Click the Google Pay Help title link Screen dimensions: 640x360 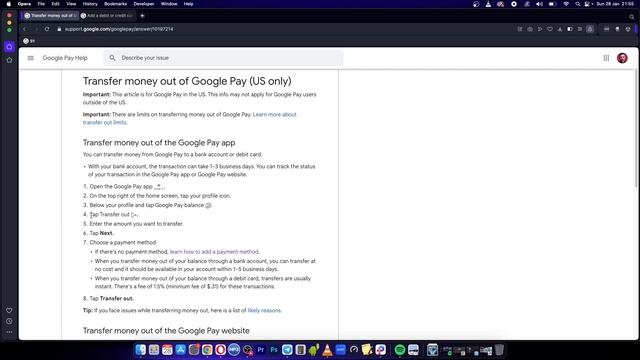[65, 58]
